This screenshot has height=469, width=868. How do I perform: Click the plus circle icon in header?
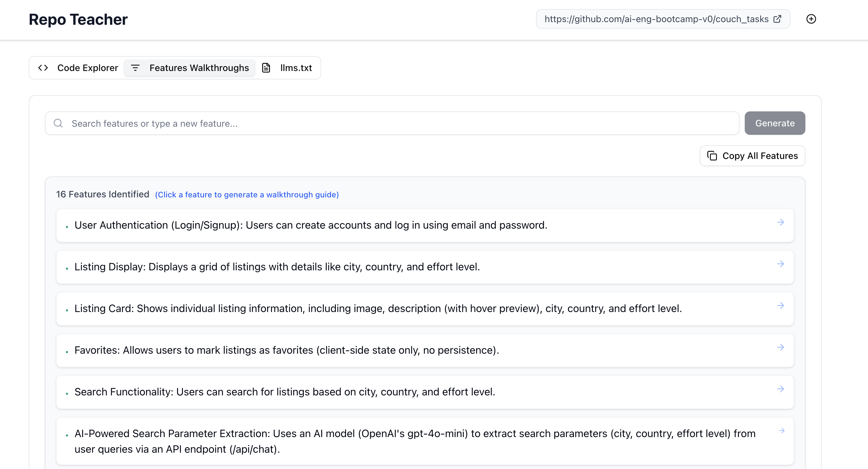click(811, 19)
